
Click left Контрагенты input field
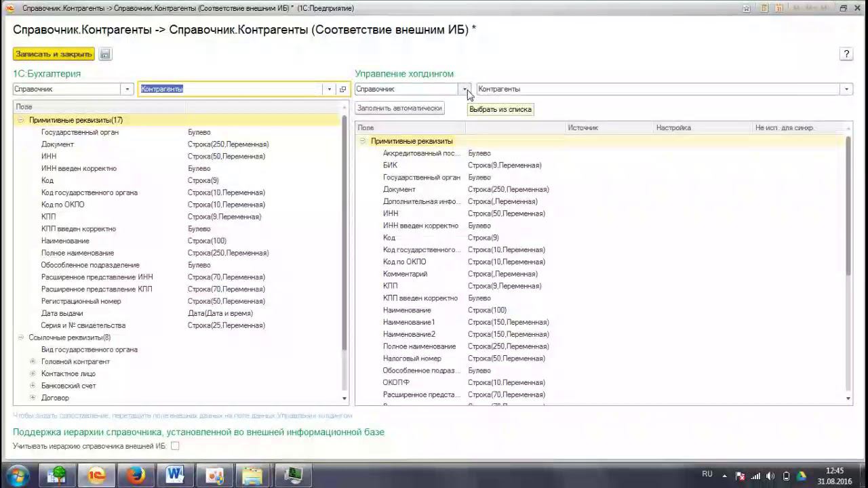coord(232,89)
